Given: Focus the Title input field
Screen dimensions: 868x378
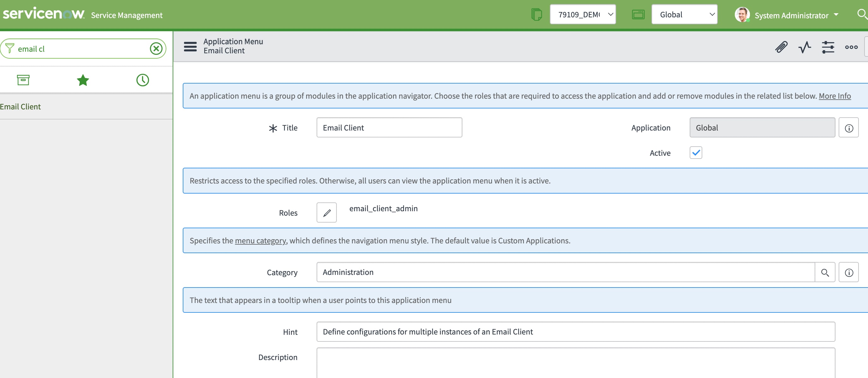Looking at the screenshot, I should (x=389, y=128).
